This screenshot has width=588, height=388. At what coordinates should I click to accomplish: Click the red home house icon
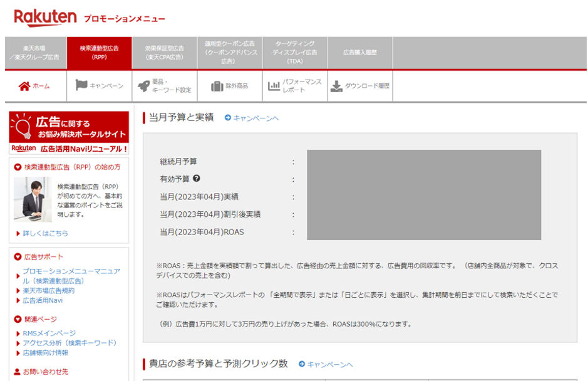click(24, 87)
